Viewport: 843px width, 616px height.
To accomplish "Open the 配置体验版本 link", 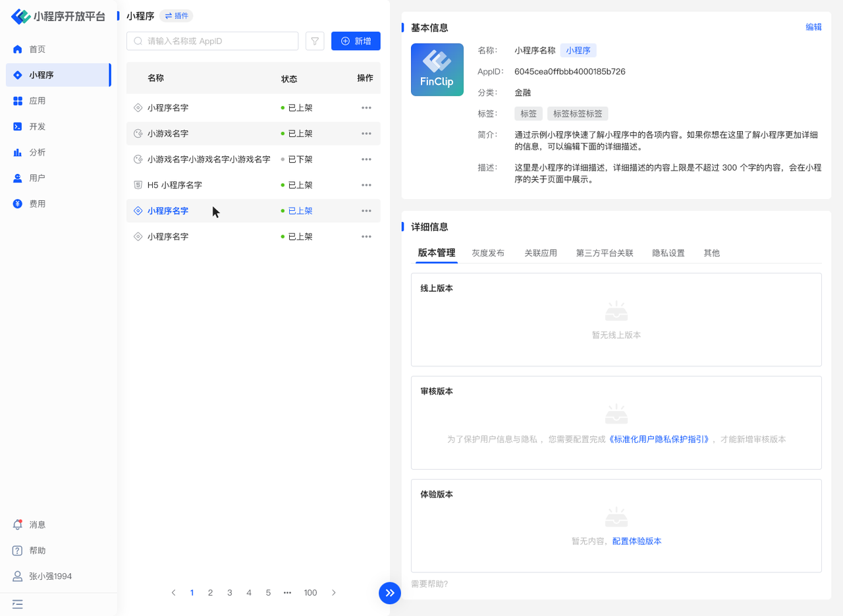I will pos(636,541).
